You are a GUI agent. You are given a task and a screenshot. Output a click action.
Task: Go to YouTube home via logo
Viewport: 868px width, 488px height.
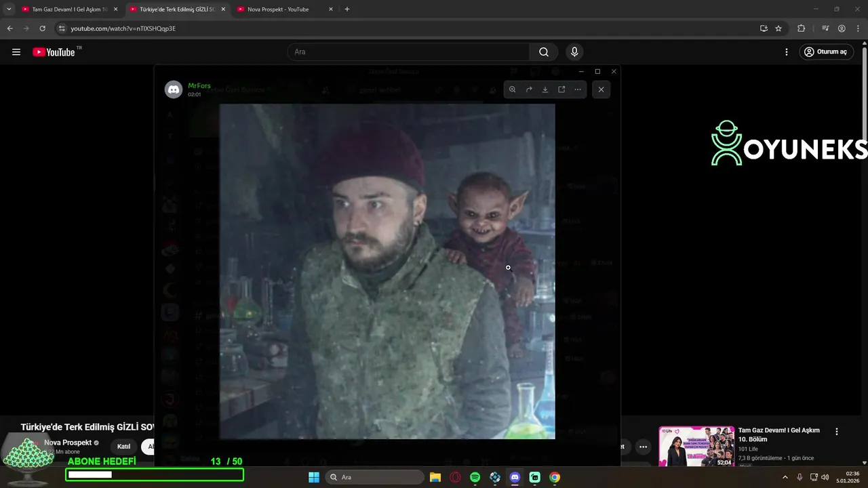pyautogui.click(x=54, y=52)
